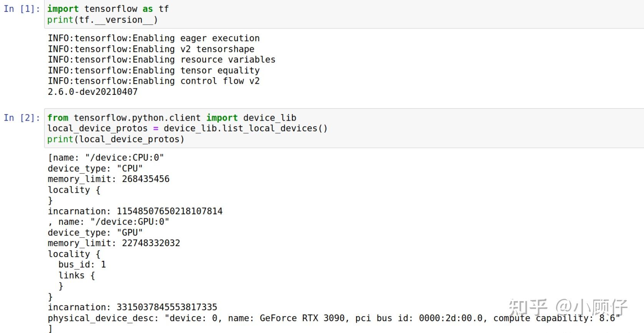
Task: Click the 'Enabling eager execution' log line
Action: coord(154,38)
